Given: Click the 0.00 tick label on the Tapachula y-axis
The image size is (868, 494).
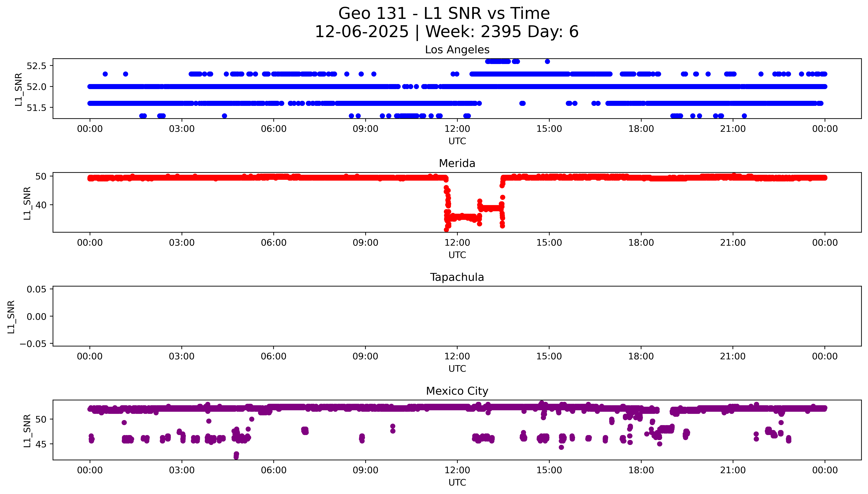Looking at the screenshot, I should 36,317.
